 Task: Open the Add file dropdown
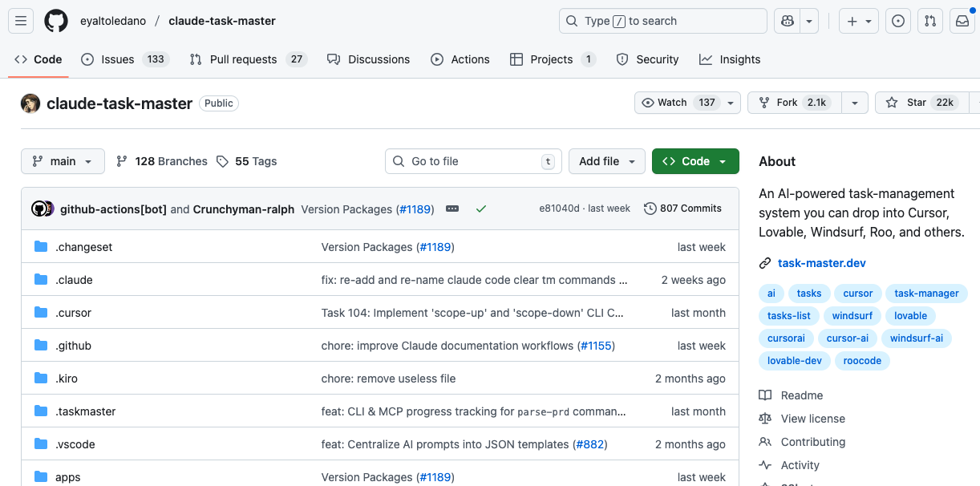607,161
